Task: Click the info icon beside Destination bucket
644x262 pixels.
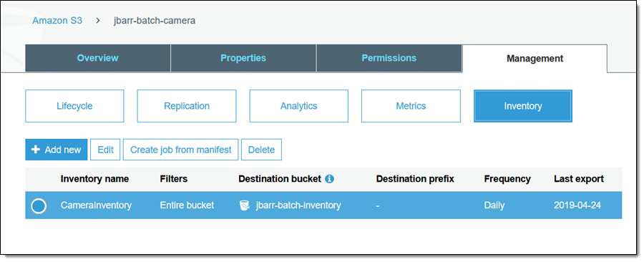Action: [x=329, y=179]
